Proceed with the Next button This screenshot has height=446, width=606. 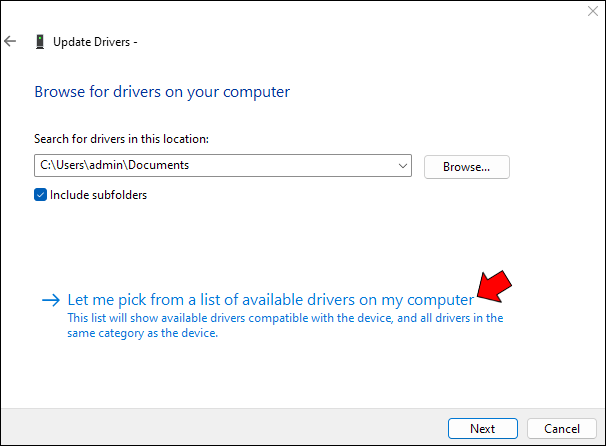tap(482, 428)
